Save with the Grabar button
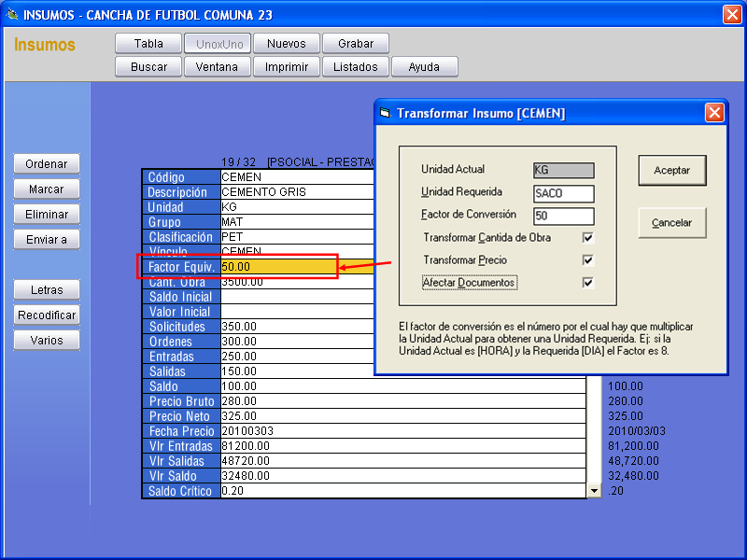This screenshot has height=560, width=747. [356, 44]
